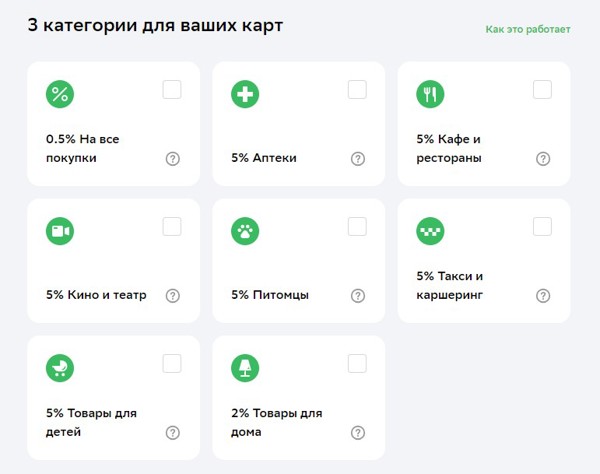
Task: Click the cinema camera icon
Action: 60,232
